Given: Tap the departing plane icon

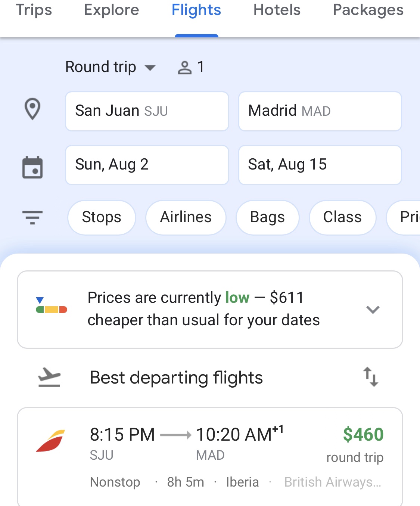Looking at the screenshot, I should [49, 377].
